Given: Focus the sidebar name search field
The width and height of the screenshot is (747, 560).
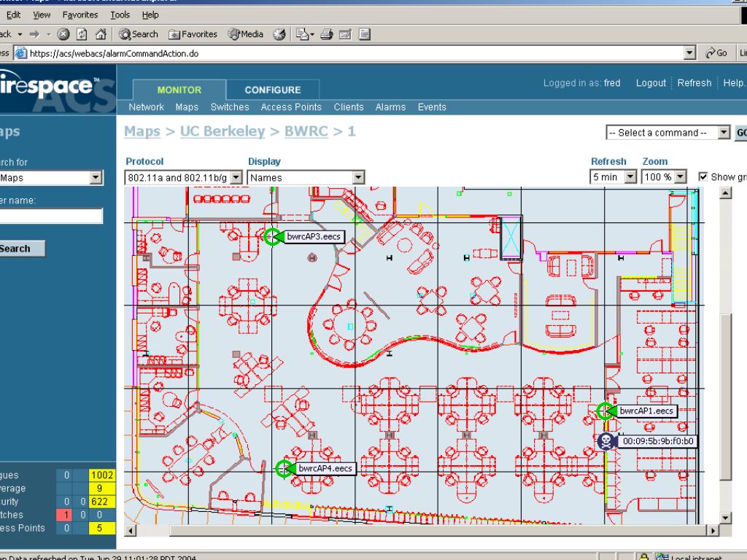Looking at the screenshot, I should coord(51,216).
